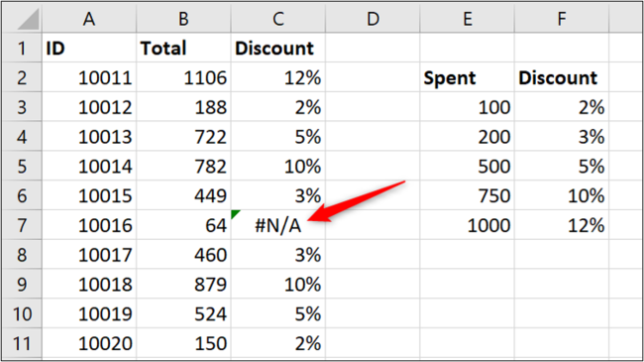Select Spent value 200
Viewport: 644px width, 362px height.
467,137
